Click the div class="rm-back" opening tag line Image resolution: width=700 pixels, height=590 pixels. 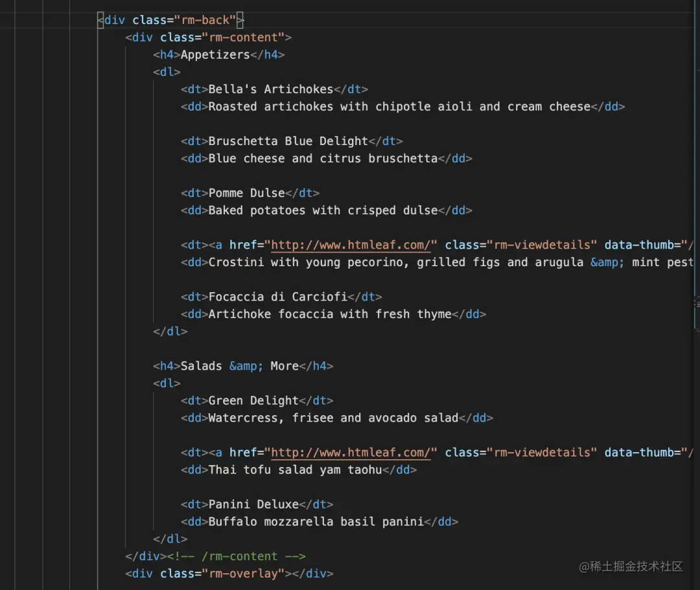coord(171,20)
